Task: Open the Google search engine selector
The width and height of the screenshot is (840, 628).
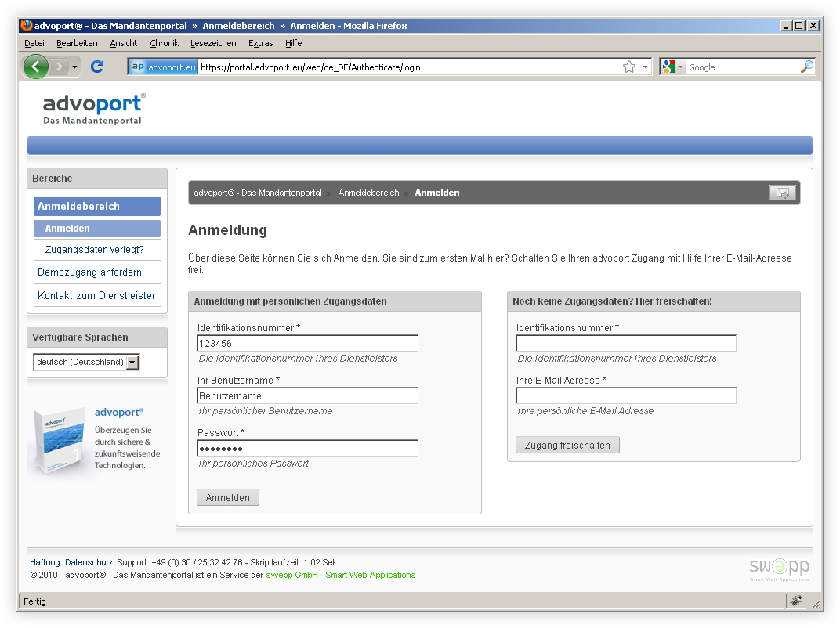Action: tap(673, 67)
